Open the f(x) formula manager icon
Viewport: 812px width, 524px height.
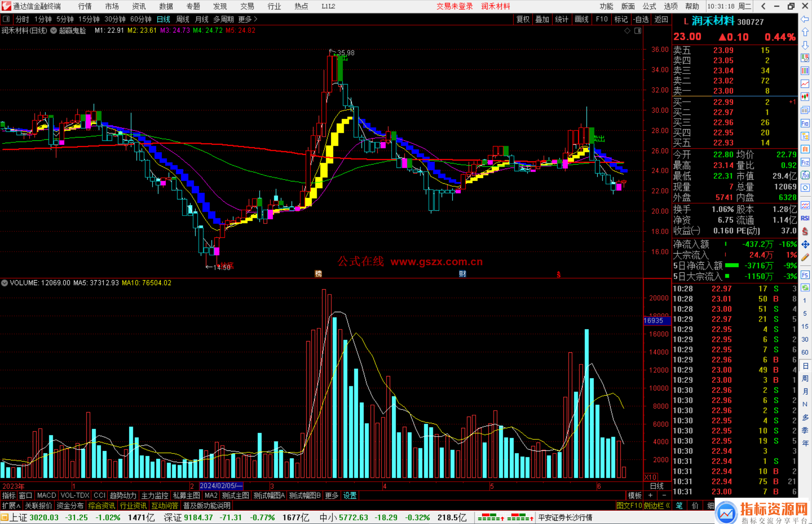click(805, 175)
